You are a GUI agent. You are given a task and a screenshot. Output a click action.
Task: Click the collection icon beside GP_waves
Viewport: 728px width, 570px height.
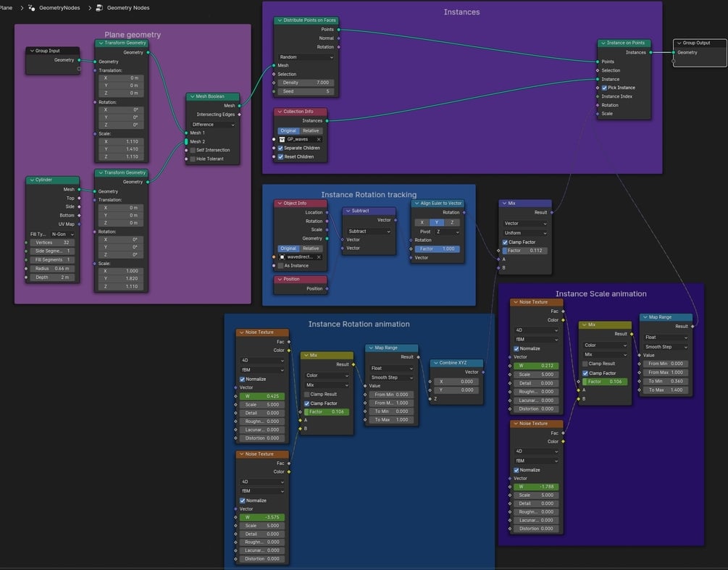282,139
